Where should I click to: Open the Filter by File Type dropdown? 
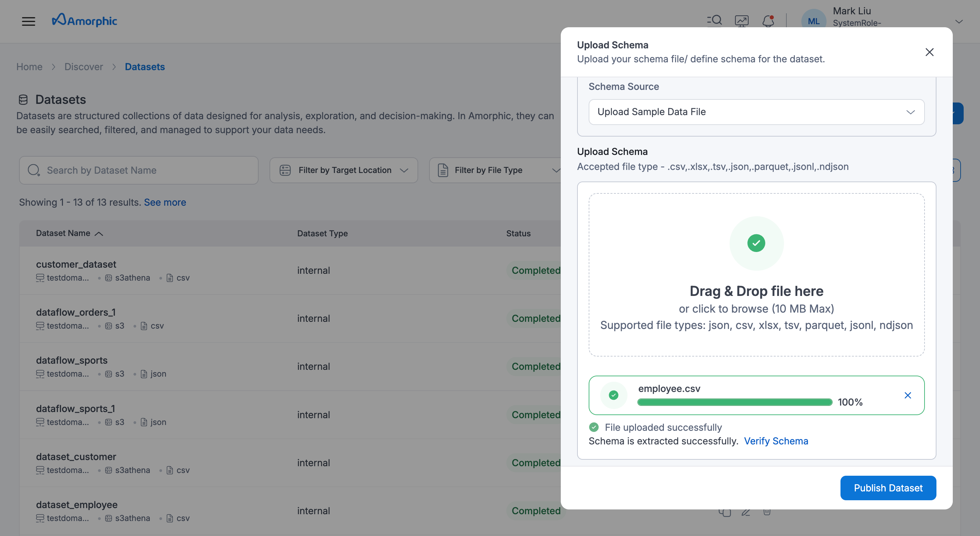(494, 170)
